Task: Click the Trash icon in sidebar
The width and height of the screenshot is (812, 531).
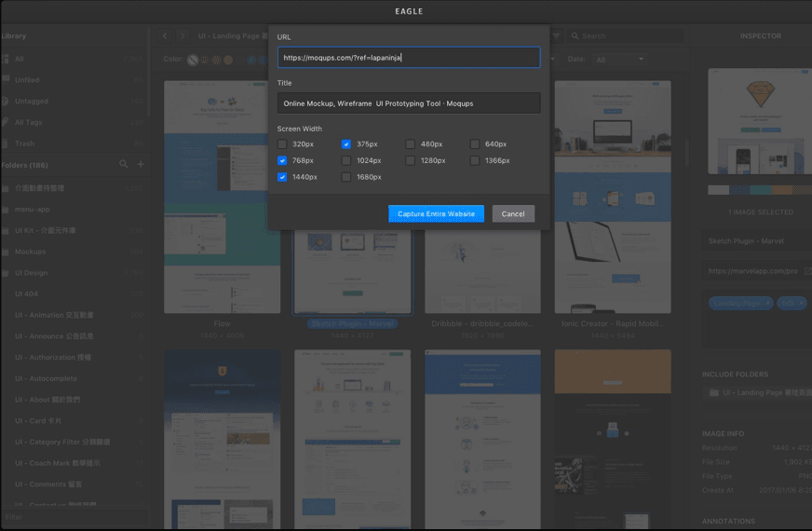Action: coord(6,143)
